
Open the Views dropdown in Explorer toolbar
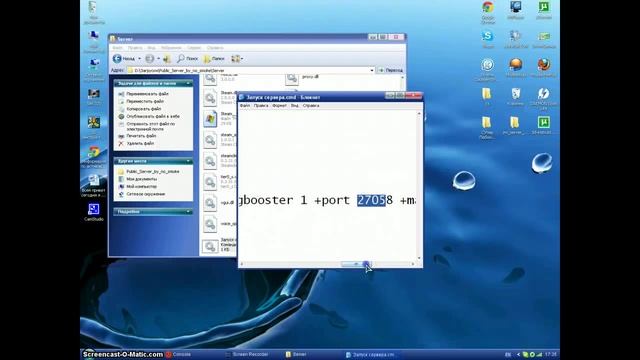tap(237, 59)
